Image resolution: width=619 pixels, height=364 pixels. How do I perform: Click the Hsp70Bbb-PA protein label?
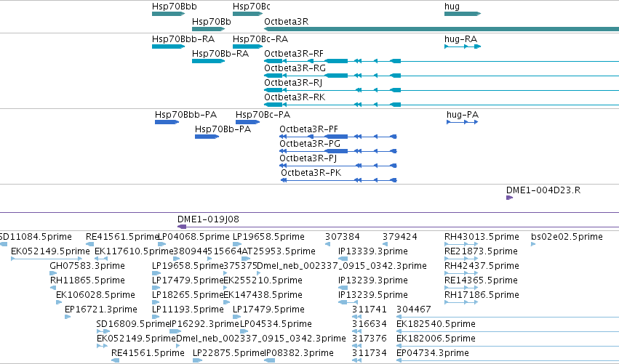185,115
